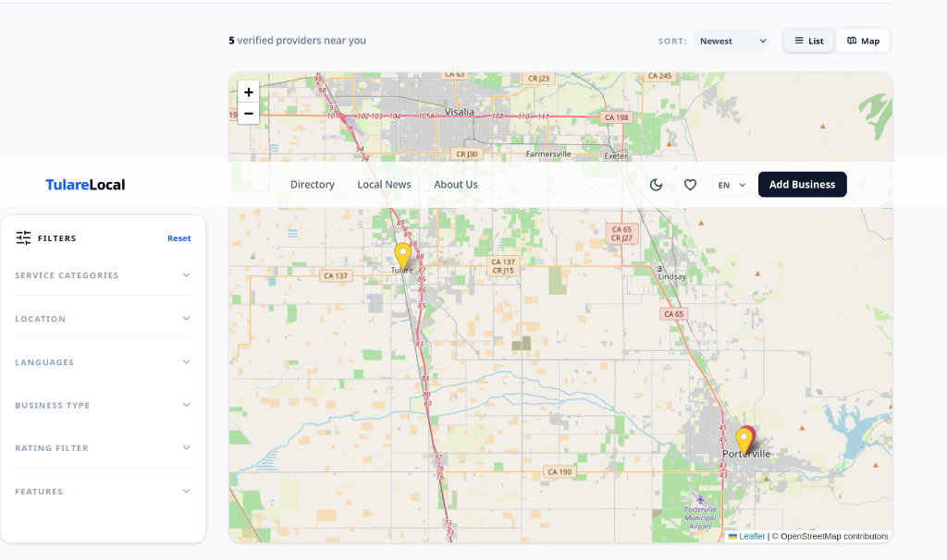
Task: Open the EN language selector
Action: click(x=731, y=185)
